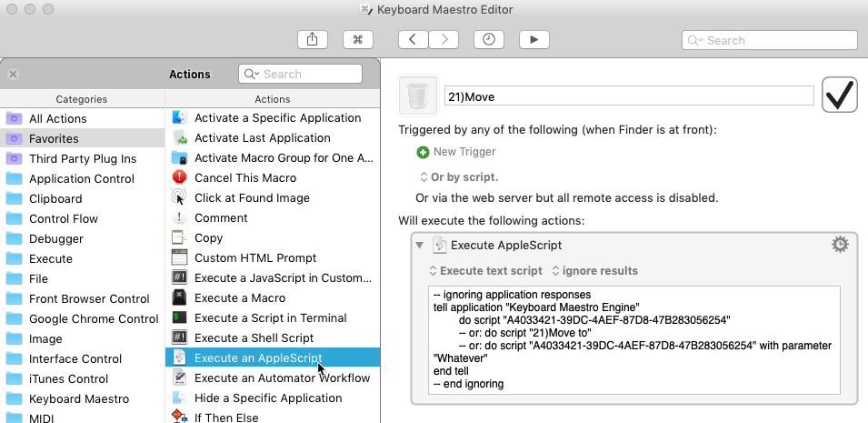This screenshot has width=868, height=423.
Task: Go forward with the right chevron button
Action: point(443,39)
